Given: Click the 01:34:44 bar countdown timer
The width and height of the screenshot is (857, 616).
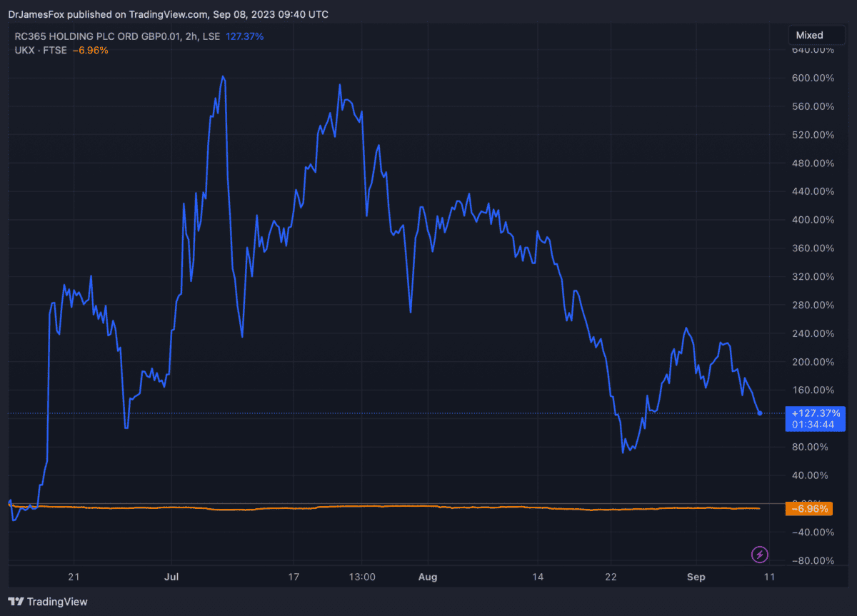Looking at the screenshot, I should [x=814, y=425].
